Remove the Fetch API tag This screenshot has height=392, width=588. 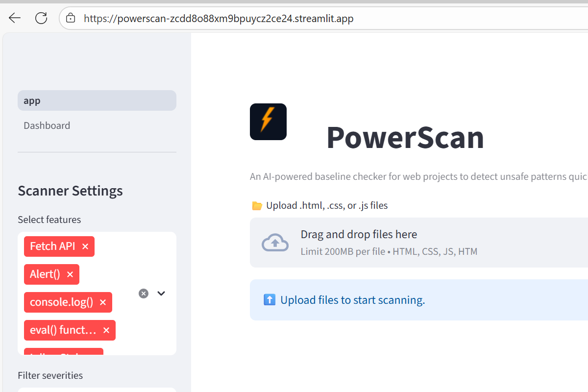click(85, 246)
